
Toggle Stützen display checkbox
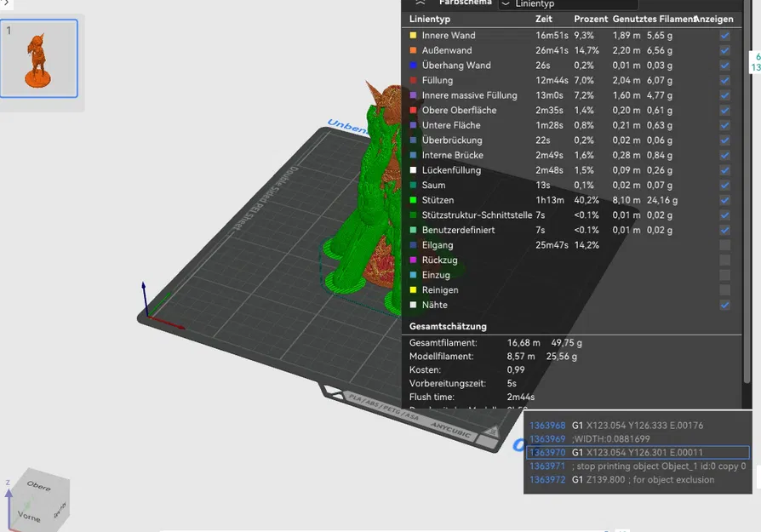pos(724,200)
